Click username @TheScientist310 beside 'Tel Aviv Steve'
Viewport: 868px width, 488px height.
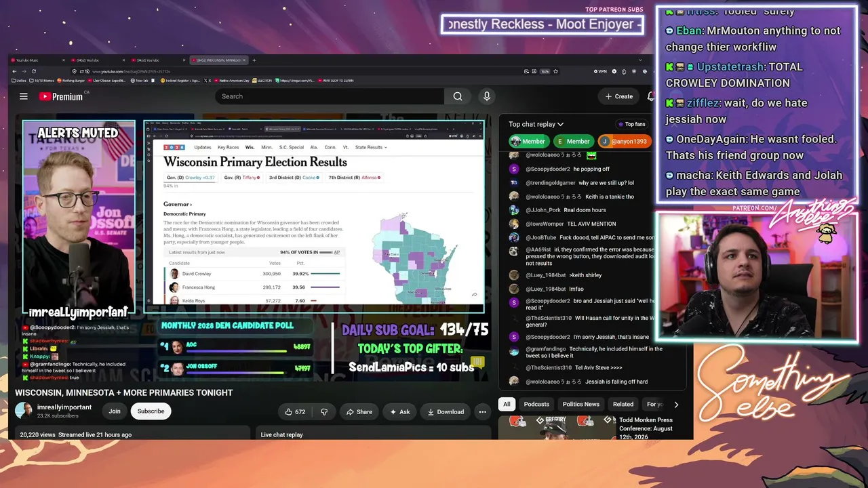point(549,368)
